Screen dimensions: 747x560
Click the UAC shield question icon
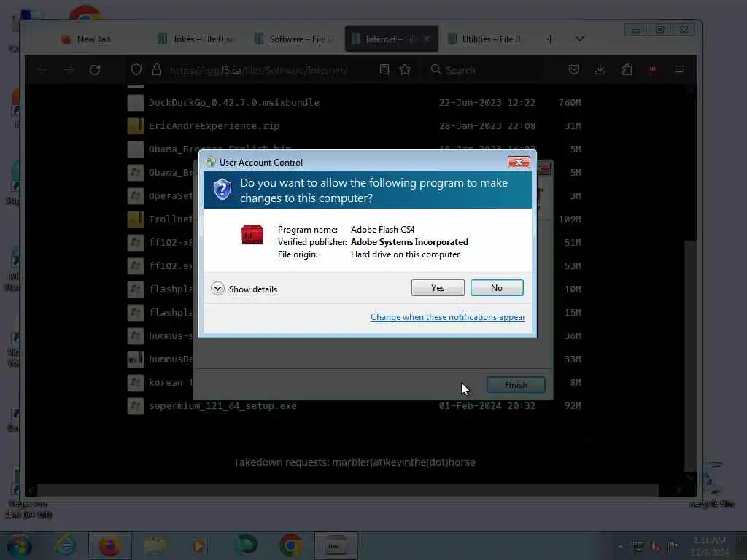(x=222, y=190)
